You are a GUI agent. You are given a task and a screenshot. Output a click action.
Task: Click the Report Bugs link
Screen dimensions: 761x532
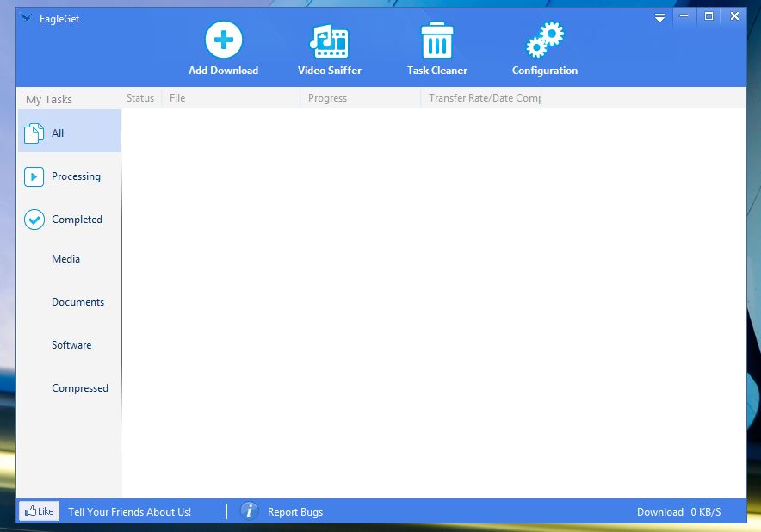coord(295,512)
